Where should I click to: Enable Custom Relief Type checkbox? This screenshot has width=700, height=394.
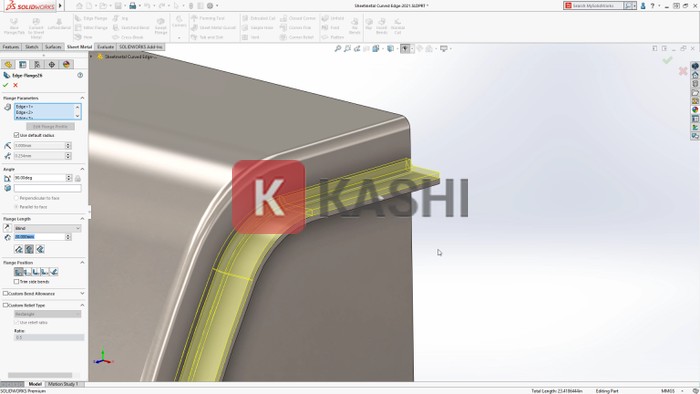click(x=6, y=305)
